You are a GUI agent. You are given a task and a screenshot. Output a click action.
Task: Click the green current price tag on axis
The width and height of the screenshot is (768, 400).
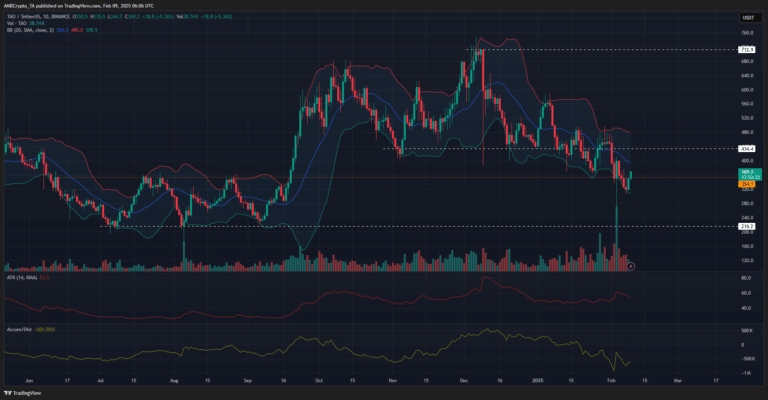click(746, 173)
